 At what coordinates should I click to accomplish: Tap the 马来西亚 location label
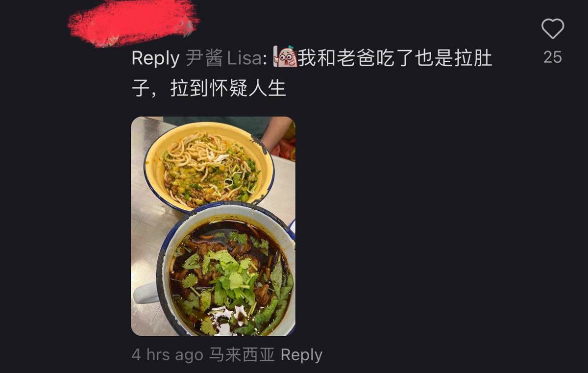242,355
